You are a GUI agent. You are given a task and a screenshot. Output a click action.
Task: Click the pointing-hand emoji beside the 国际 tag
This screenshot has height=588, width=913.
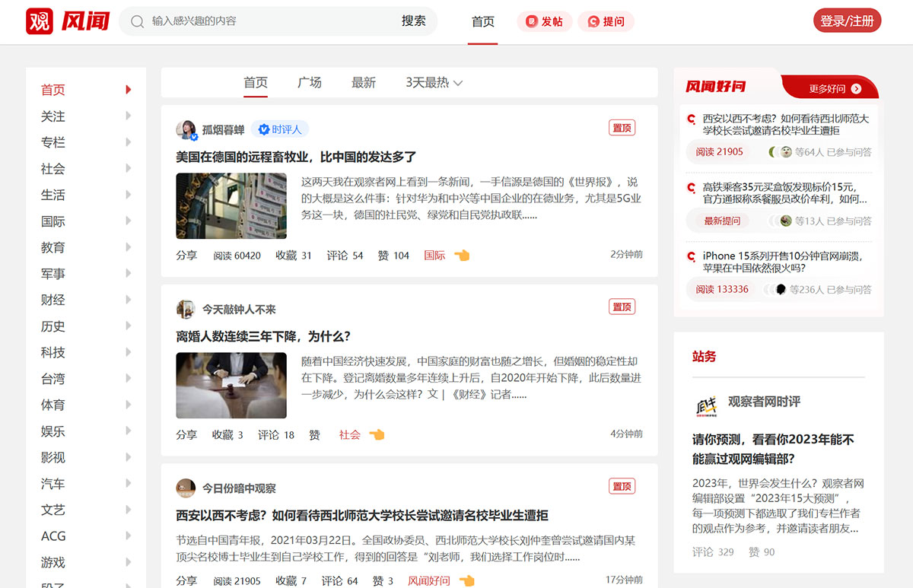click(460, 256)
